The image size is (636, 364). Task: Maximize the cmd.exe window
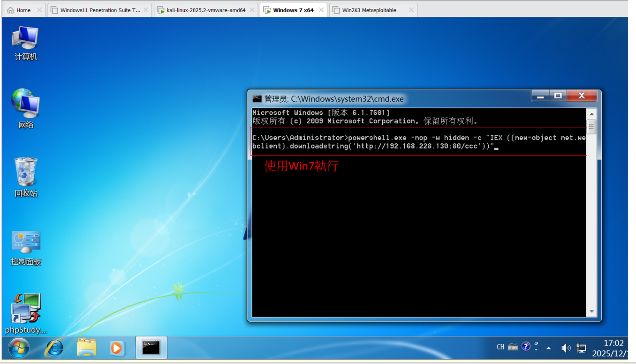point(558,96)
